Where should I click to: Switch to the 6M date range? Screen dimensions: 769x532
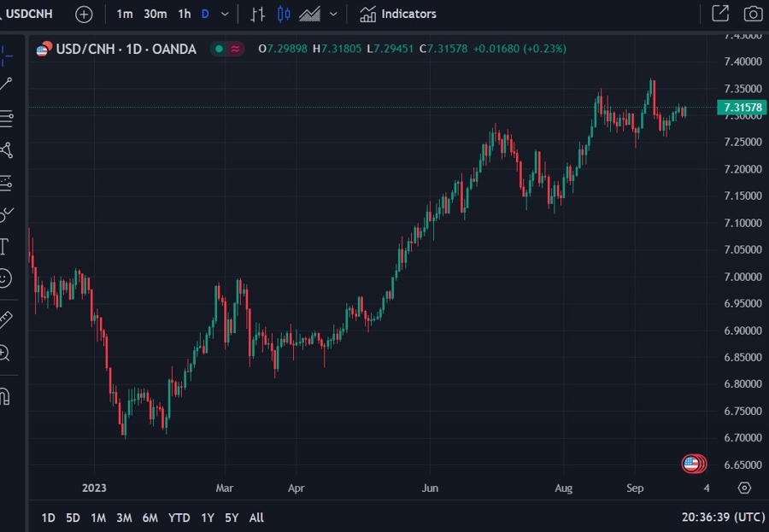(150, 517)
